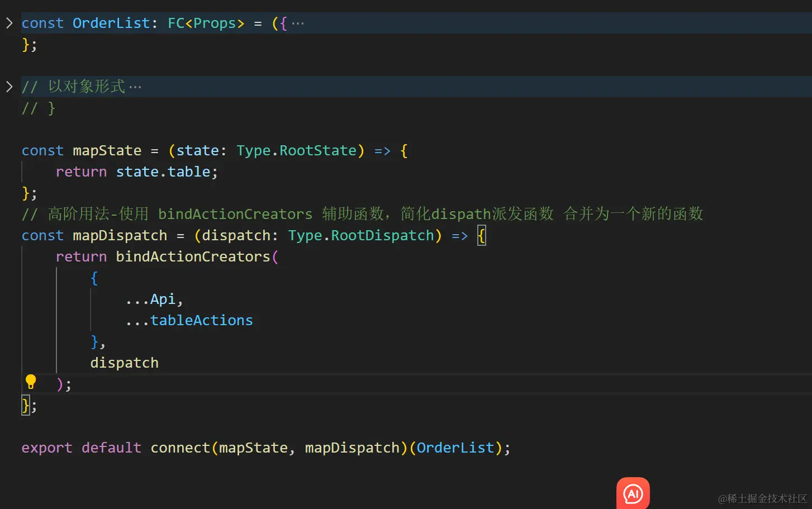Click the '// }' comment line
The height and width of the screenshot is (509, 812).
coord(38,108)
